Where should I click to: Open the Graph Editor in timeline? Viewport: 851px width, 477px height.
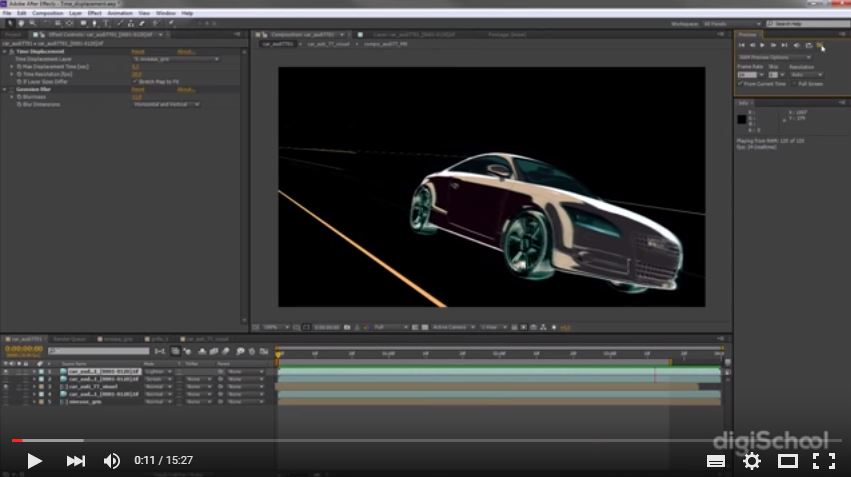point(264,352)
